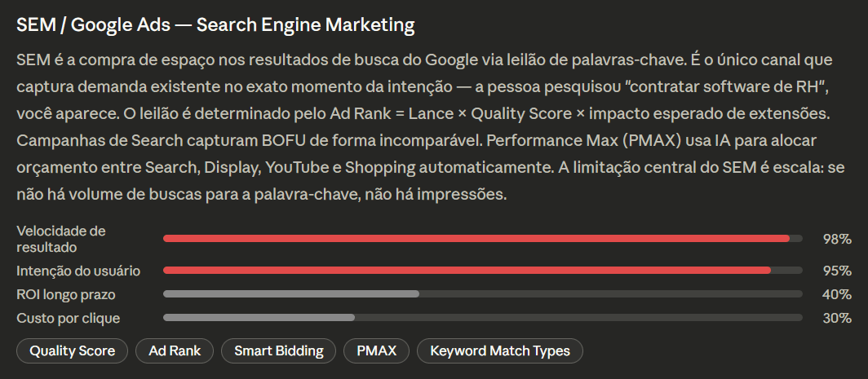The height and width of the screenshot is (379, 868).
Task: Click the 40% value label
Action: (836, 294)
